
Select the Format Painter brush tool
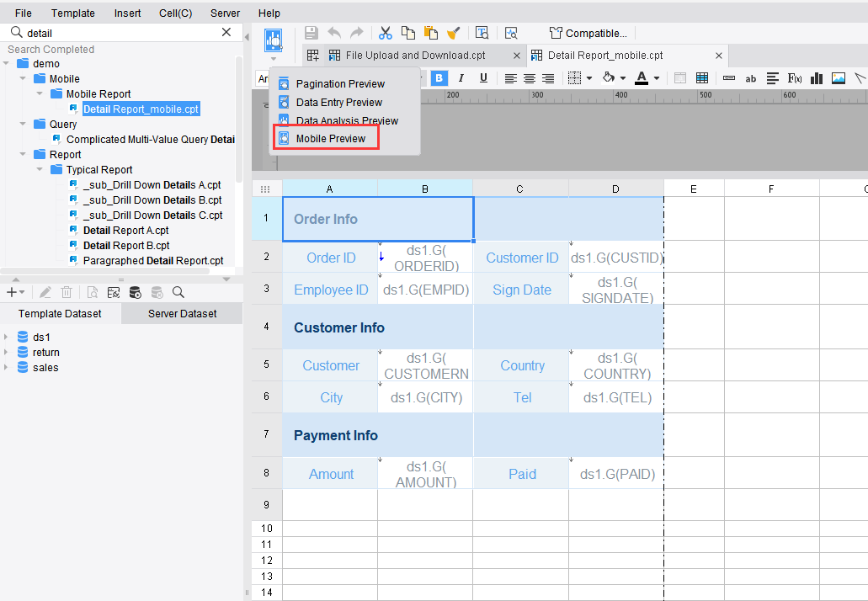(453, 33)
